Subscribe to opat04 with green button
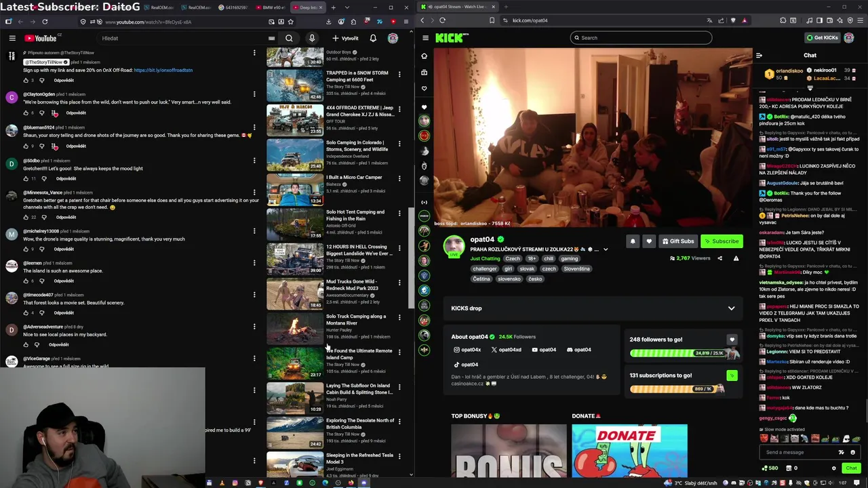Image resolution: width=868 pixels, height=488 pixels. 721,241
